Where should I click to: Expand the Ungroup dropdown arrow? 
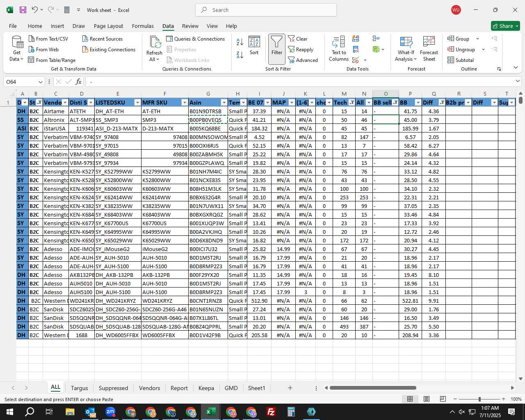coord(483,49)
